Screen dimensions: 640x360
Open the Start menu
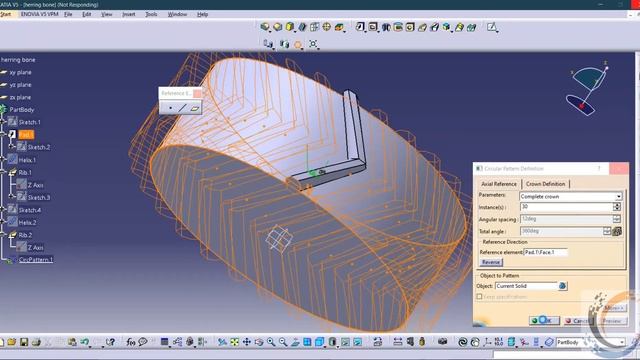(x=6, y=14)
